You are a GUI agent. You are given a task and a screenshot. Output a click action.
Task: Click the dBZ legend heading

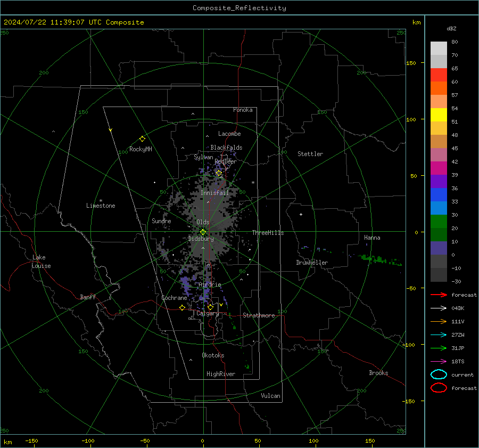pyautogui.click(x=451, y=28)
